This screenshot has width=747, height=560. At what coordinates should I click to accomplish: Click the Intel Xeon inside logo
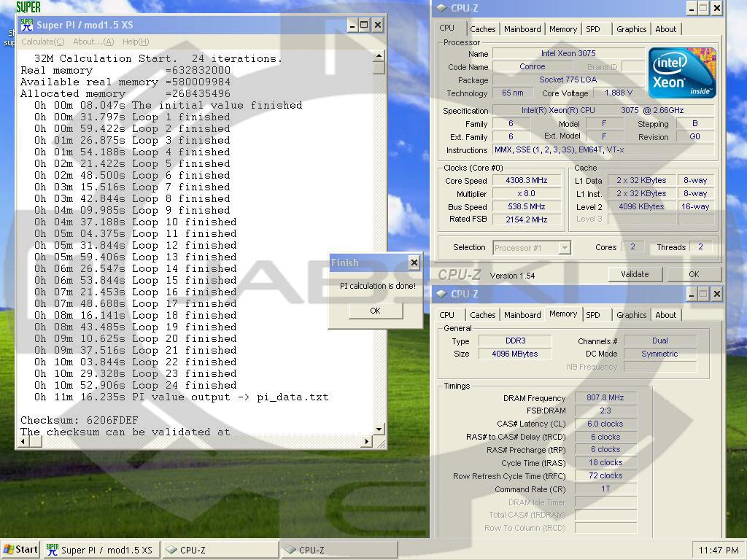(682, 72)
